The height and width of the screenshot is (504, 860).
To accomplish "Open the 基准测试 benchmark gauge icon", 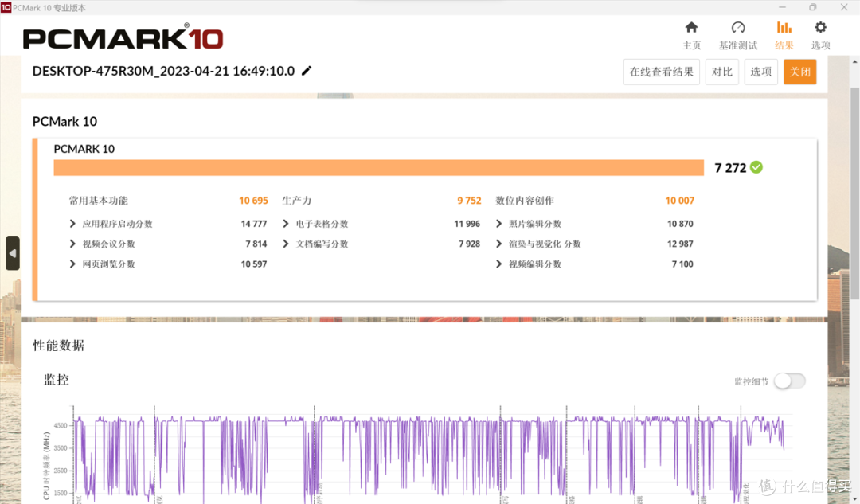I will [738, 27].
